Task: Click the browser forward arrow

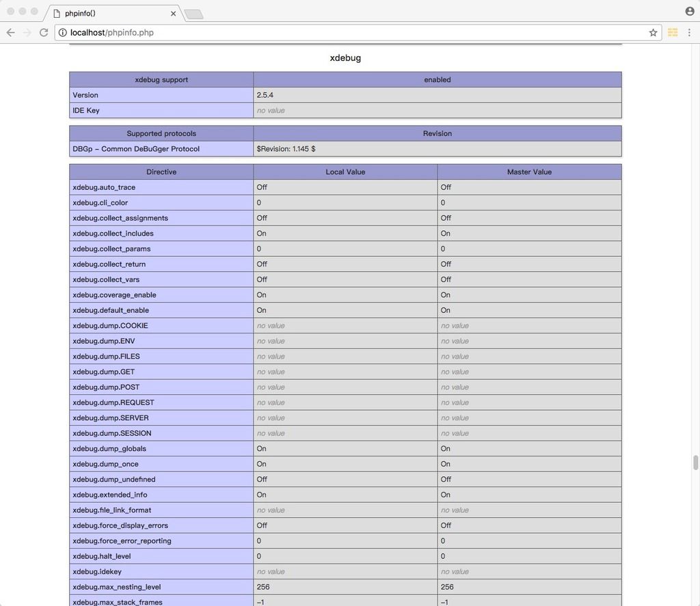Action: click(27, 33)
